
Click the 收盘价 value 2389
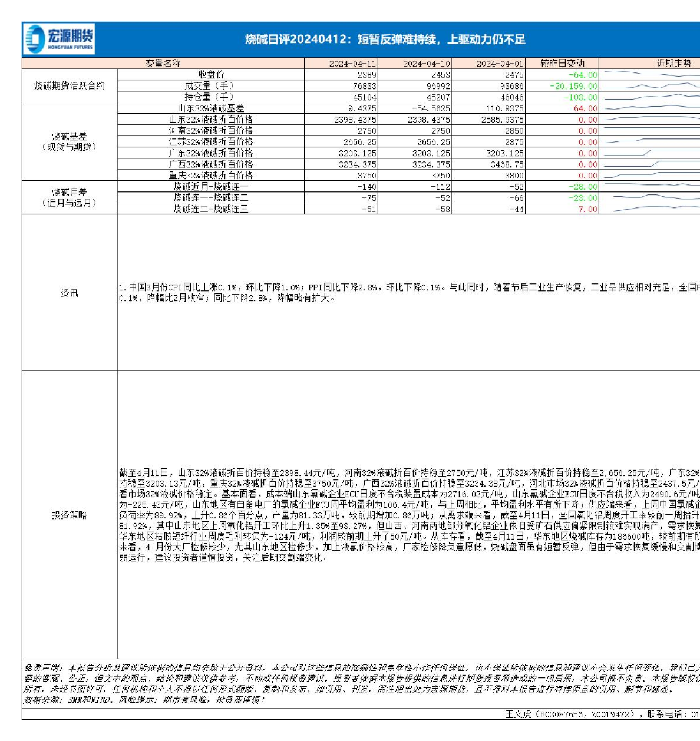pyautogui.click(x=366, y=75)
